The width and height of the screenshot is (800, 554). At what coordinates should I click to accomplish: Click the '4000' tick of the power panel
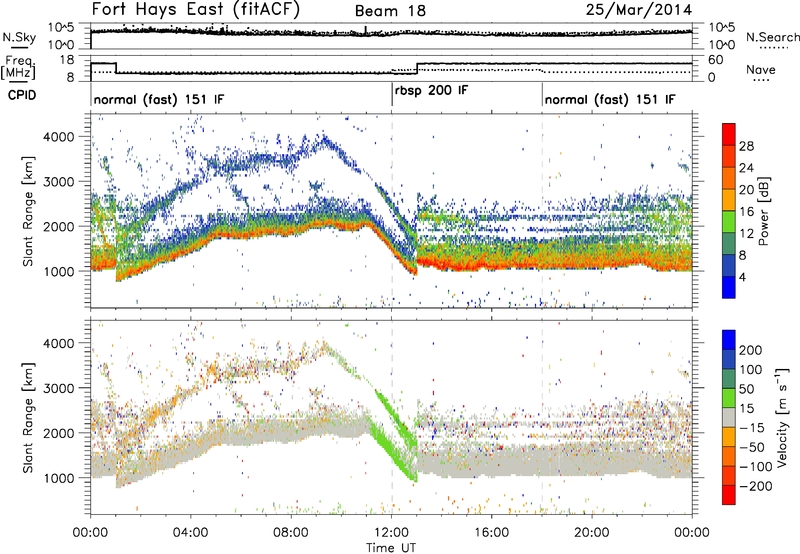[58, 137]
